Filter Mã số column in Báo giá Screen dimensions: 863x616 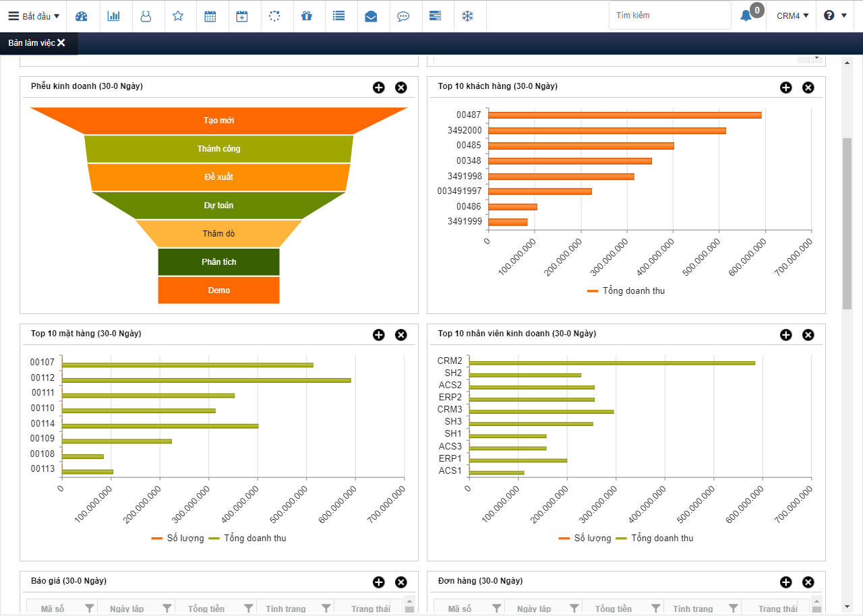[89, 609]
